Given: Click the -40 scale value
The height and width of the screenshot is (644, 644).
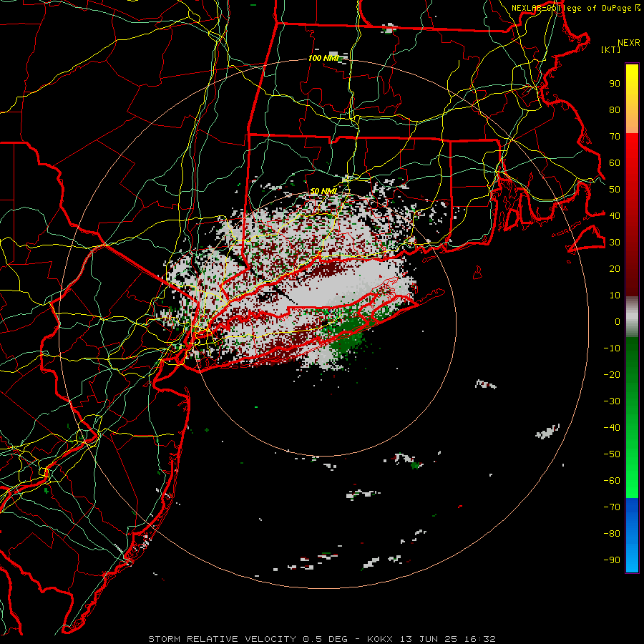Looking at the screenshot, I should click(x=612, y=428).
